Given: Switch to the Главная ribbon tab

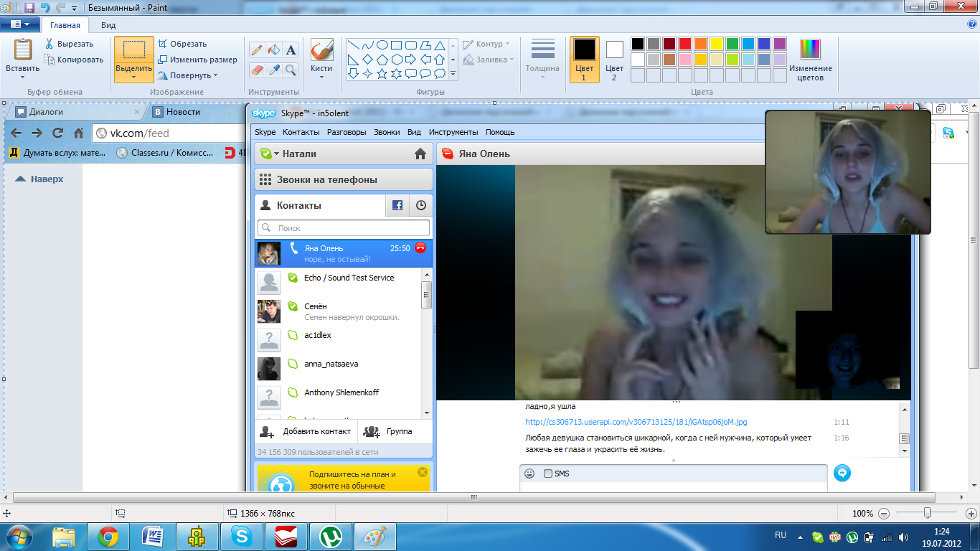Looking at the screenshot, I should pos(65,25).
